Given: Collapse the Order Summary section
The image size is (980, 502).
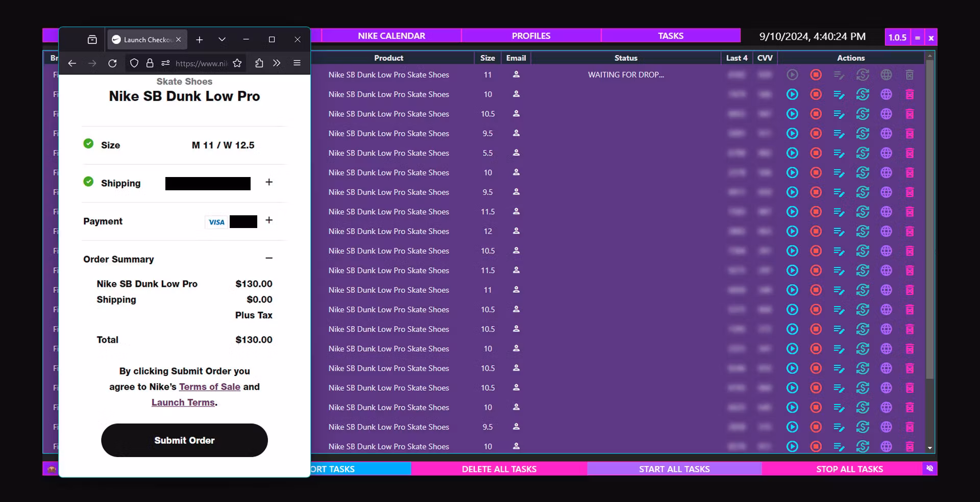Looking at the screenshot, I should pos(269,258).
